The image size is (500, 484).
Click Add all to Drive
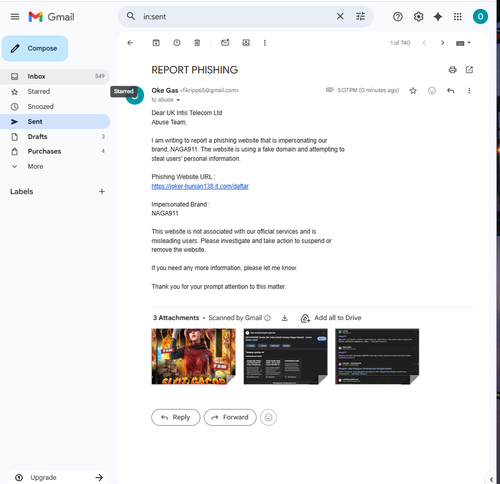(331, 318)
